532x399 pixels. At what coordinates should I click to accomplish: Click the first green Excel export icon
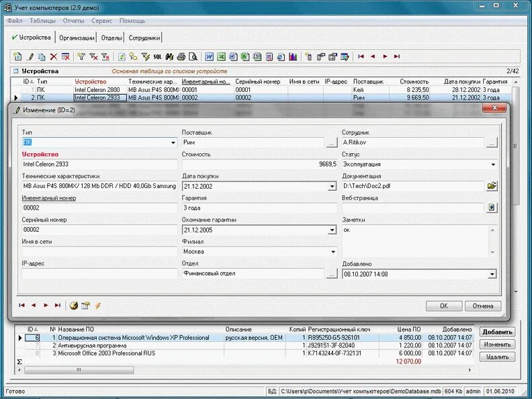tap(221, 56)
